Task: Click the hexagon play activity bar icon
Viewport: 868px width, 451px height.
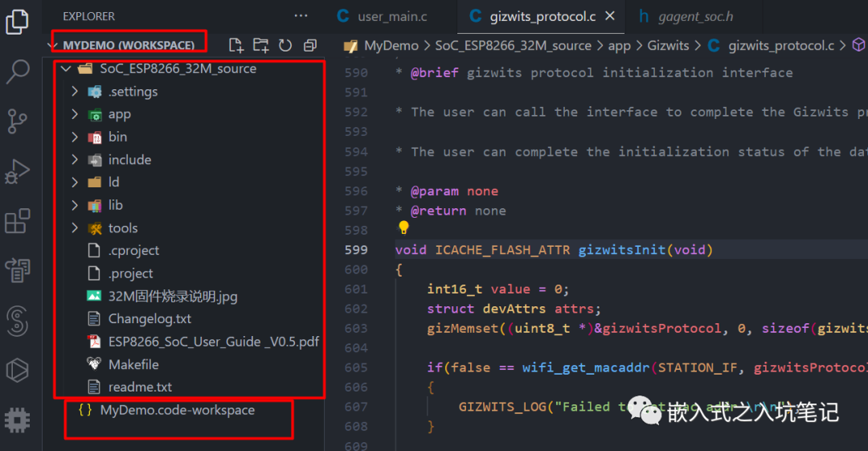Action: (x=17, y=370)
